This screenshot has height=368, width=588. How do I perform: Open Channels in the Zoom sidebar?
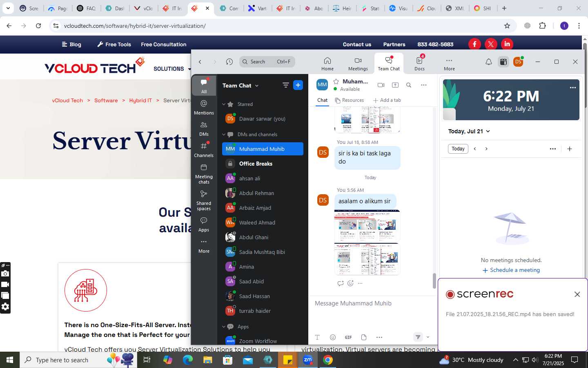(x=204, y=150)
